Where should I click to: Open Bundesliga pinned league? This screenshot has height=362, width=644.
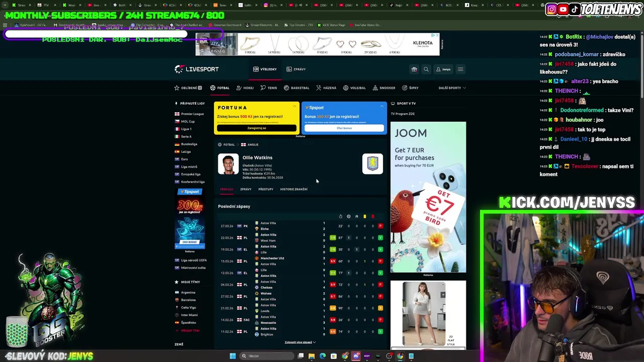pos(186,144)
